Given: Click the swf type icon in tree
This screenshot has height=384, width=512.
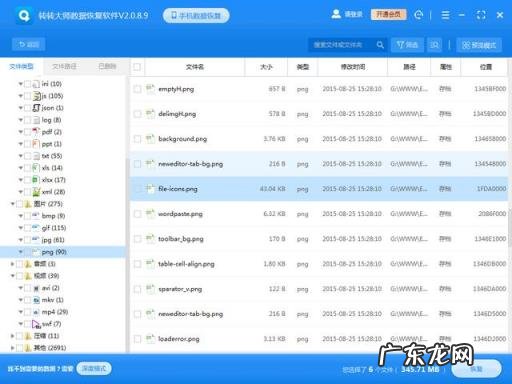Looking at the screenshot, I should tap(36, 324).
